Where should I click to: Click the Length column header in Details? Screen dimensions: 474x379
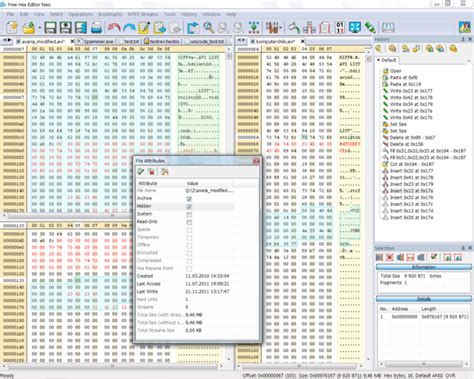[429, 309]
